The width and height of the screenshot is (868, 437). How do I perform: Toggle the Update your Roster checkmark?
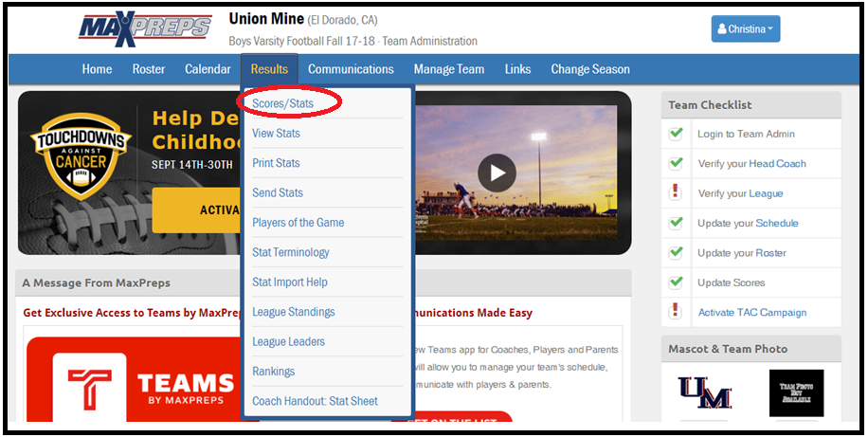tap(676, 253)
